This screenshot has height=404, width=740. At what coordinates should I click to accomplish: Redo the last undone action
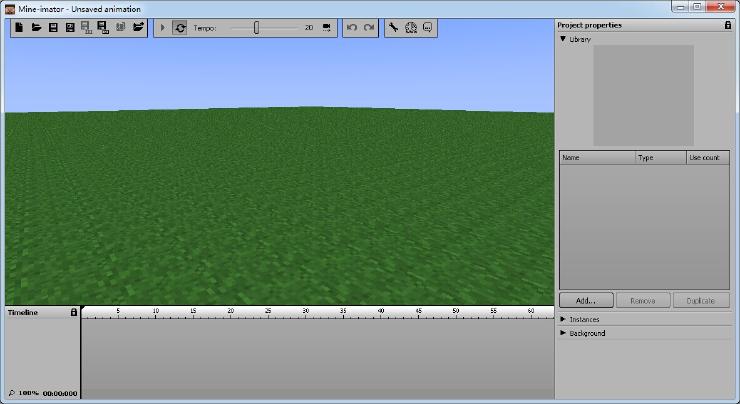click(369, 28)
